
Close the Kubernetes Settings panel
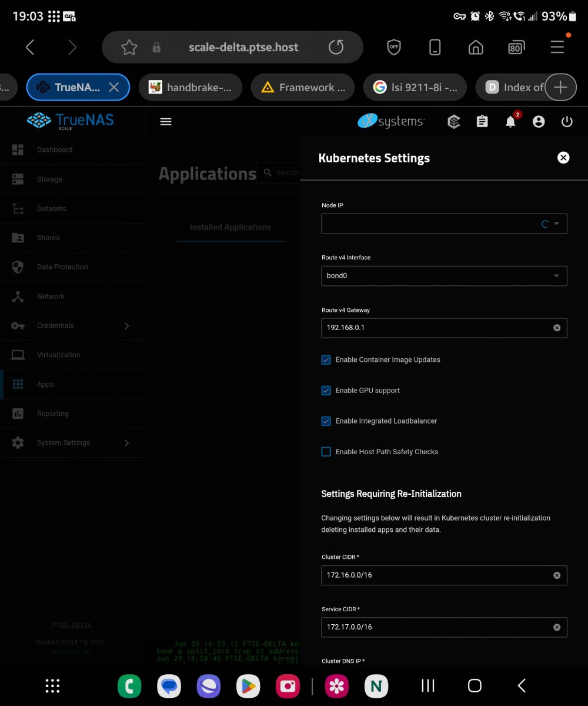pos(563,158)
